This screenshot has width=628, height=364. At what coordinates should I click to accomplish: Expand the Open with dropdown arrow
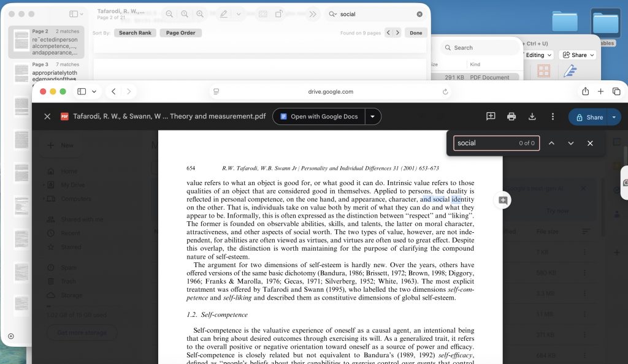[x=373, y=116]
